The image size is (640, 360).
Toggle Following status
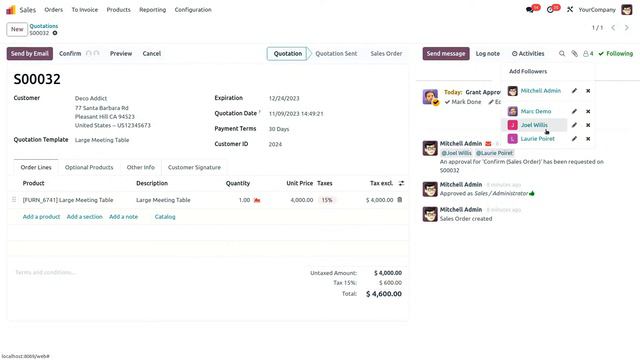click(616, 53)
